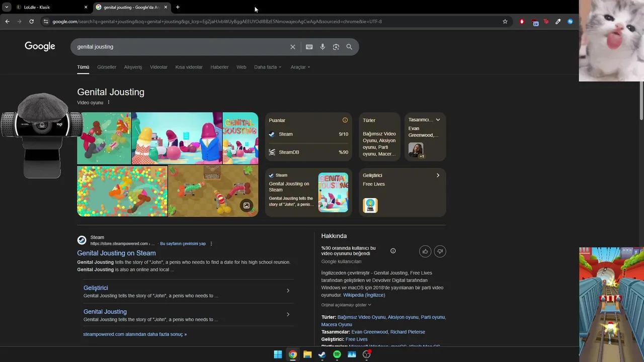Open the extension with the 24 badge
644x362 pixels.
535,22
